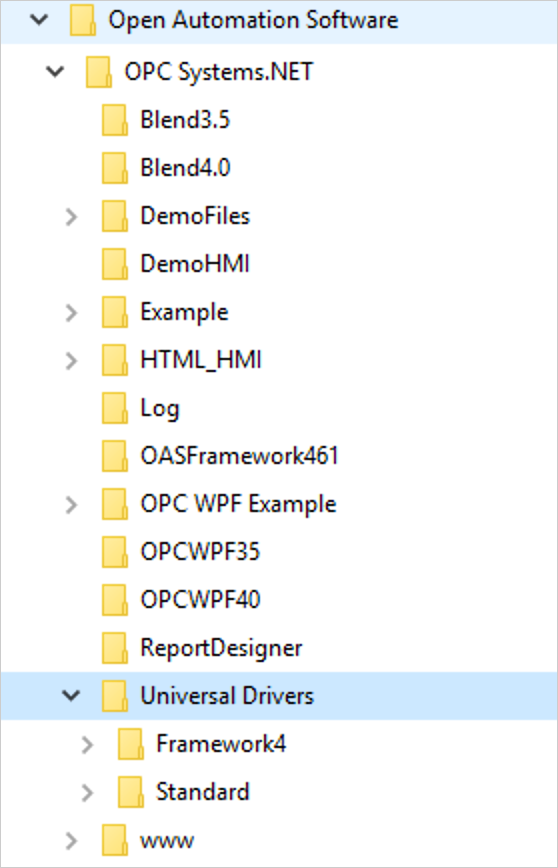The image size is (558, 868).
Task: Select the OPCWPF40 folder icon
Action: click(x=115, y=601)
